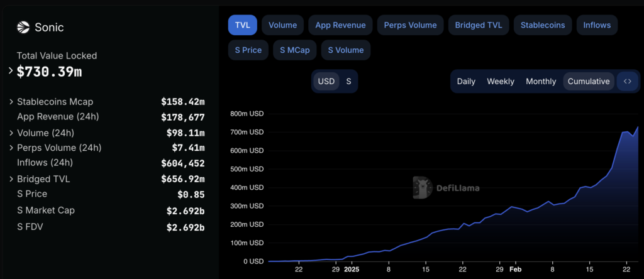This screenshot has height=279, width=644.
Task: Click the S FDV label
Action: pyautogui.click(x=30, y=227)
